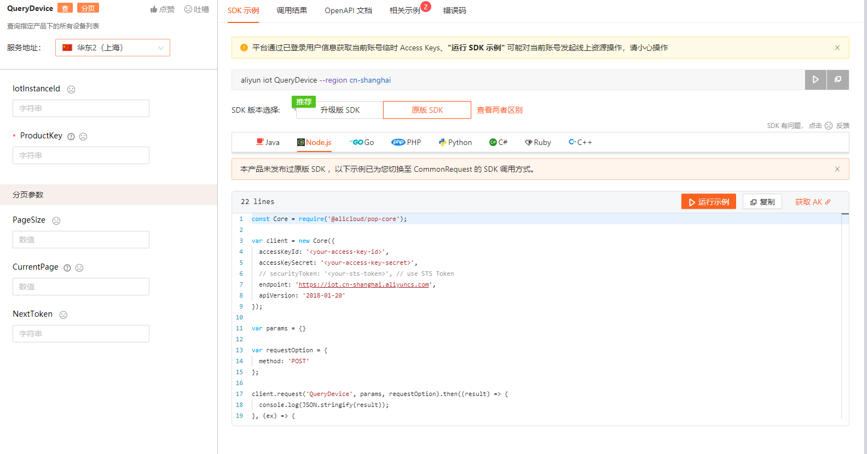Click the 反馈 feedback text link
Screen dimensions: 868x454
point(843,126)
